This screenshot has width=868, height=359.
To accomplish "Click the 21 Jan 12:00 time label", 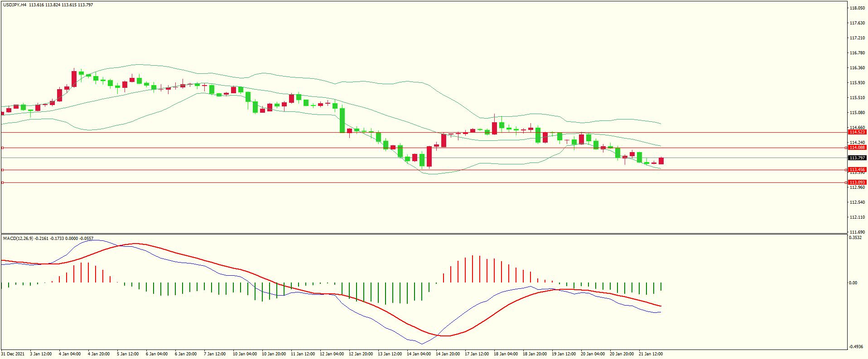I will point(651,354).
